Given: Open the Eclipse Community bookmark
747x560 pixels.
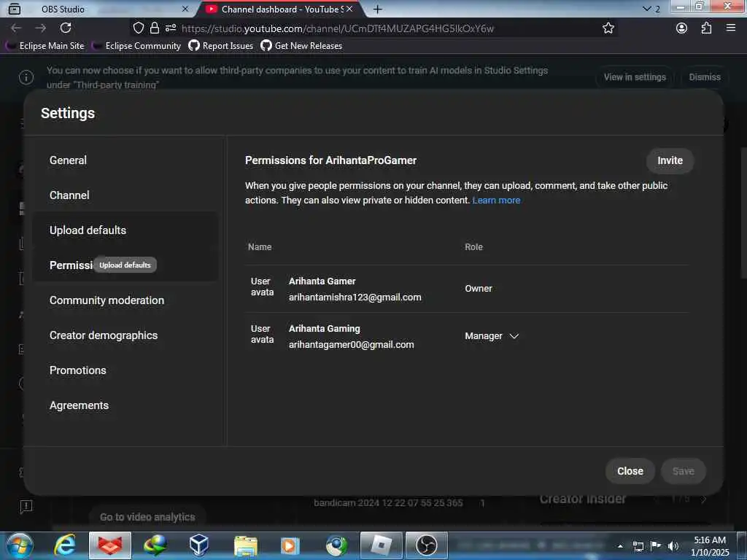Looking at the screenshot, I should click(x=136, y=46).
